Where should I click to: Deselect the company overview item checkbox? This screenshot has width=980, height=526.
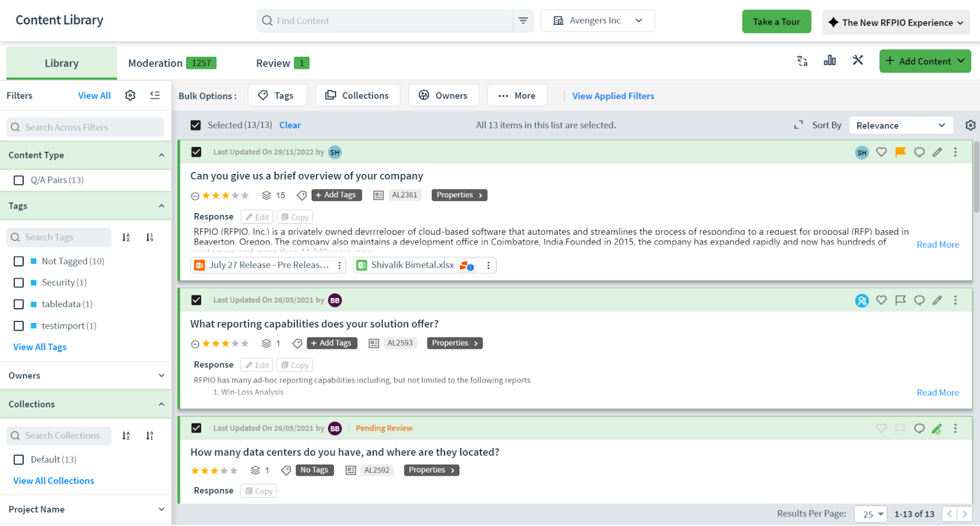[196, 152]
